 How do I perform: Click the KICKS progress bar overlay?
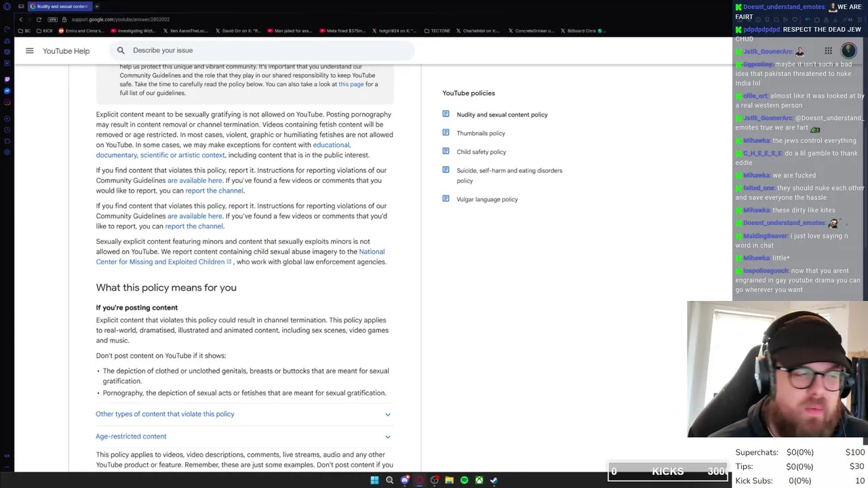click(667, 471)
